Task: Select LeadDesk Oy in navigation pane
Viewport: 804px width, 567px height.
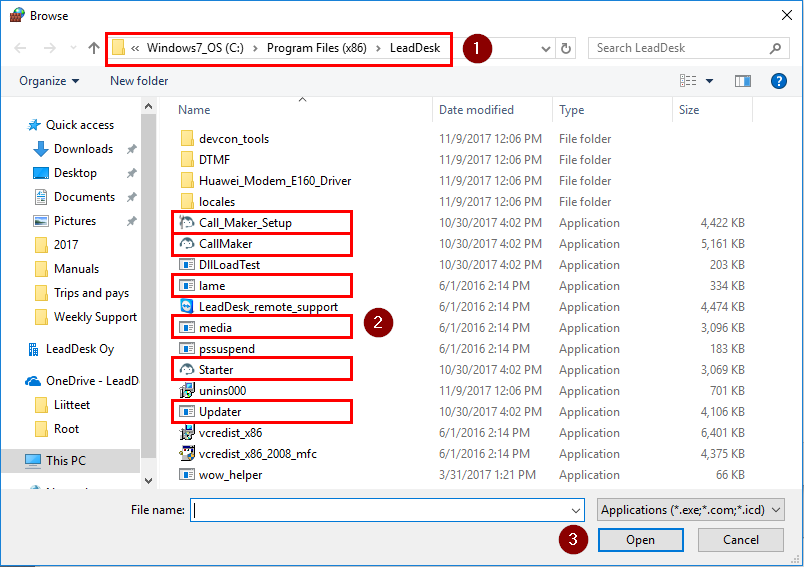Action: tap(71, 349)
